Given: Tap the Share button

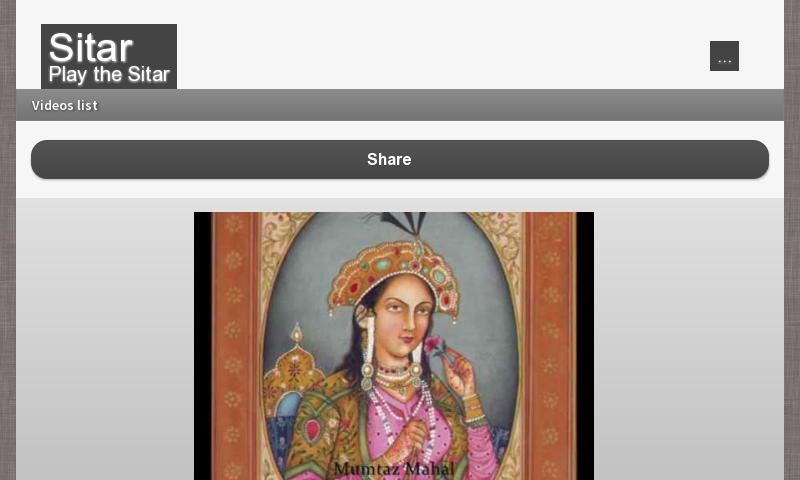Looking at the screenshot, I should 399,159.
